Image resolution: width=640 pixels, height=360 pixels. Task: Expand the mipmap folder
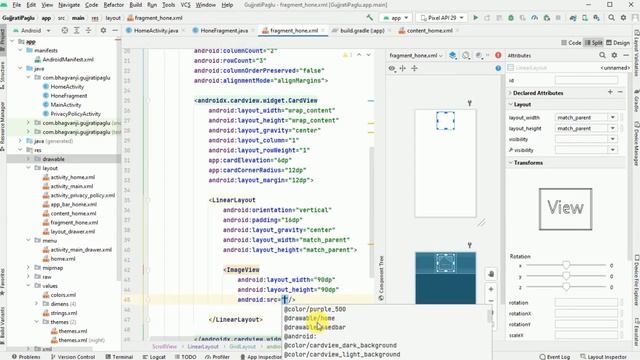[x=28, y=268]
